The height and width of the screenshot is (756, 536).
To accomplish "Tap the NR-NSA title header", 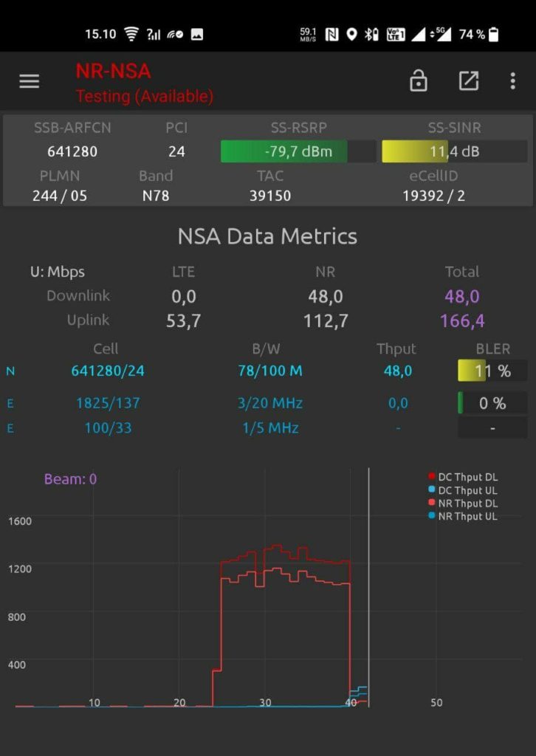I will point(113,71).
